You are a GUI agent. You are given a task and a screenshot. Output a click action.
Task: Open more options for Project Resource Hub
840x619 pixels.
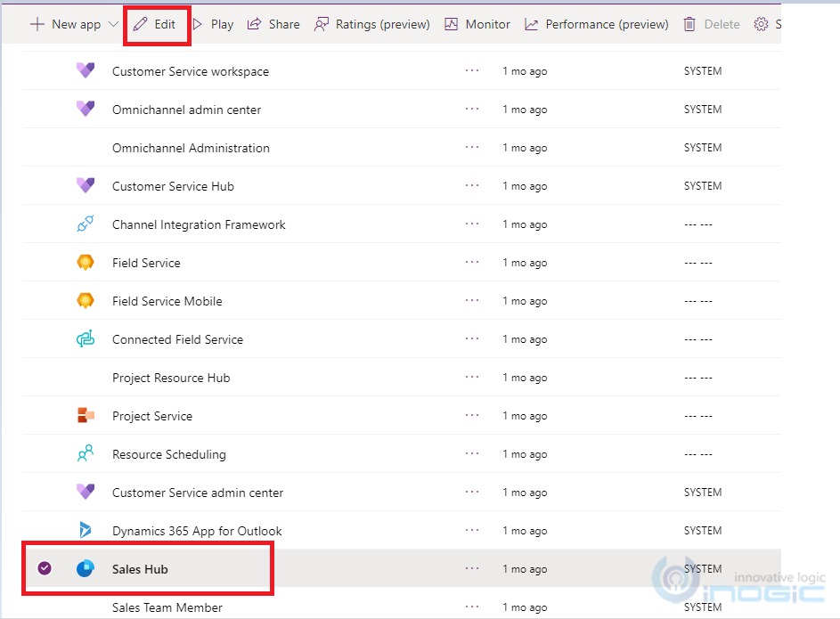[x=472, y=378]
